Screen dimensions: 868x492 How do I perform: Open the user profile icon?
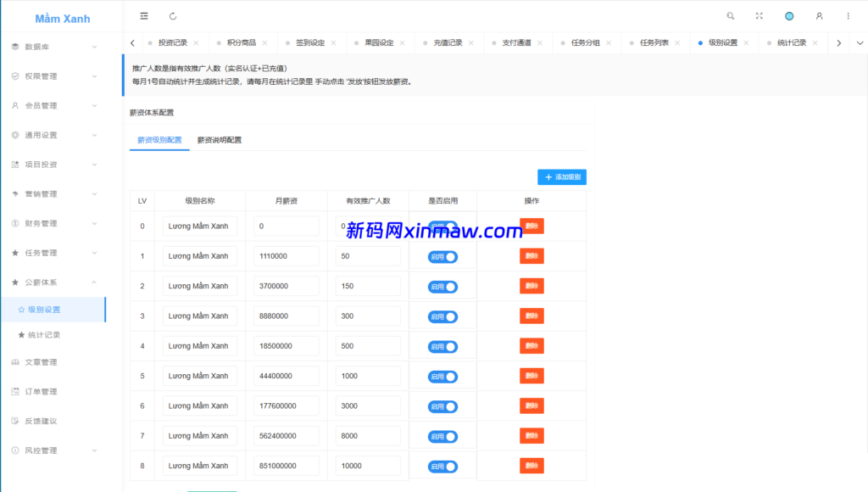tap(820, 16)
